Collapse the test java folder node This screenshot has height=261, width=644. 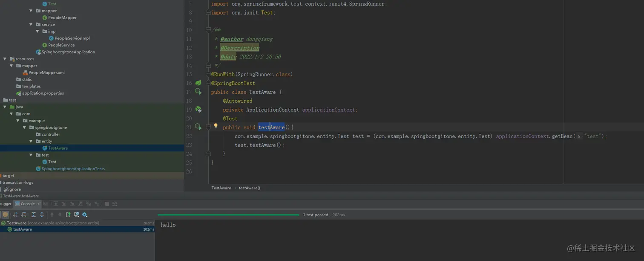(5, 107)
